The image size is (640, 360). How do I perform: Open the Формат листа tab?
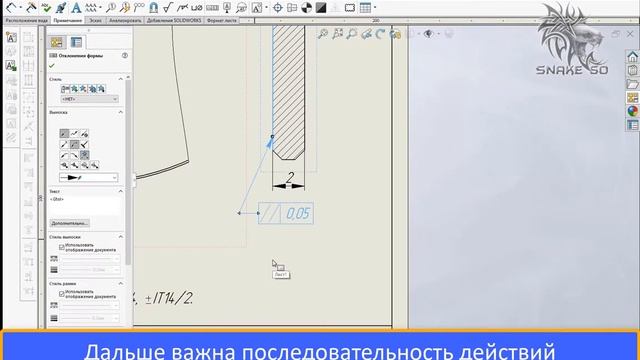pos(222,20)
